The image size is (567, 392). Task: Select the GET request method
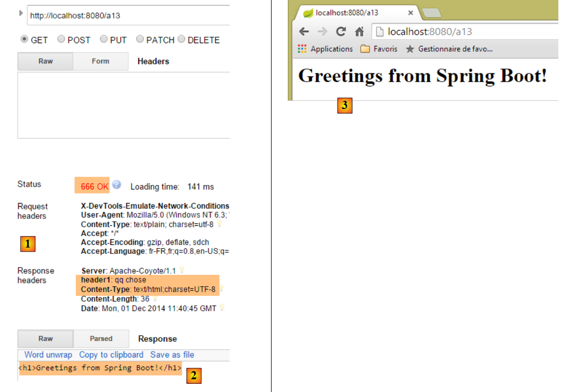24,40
